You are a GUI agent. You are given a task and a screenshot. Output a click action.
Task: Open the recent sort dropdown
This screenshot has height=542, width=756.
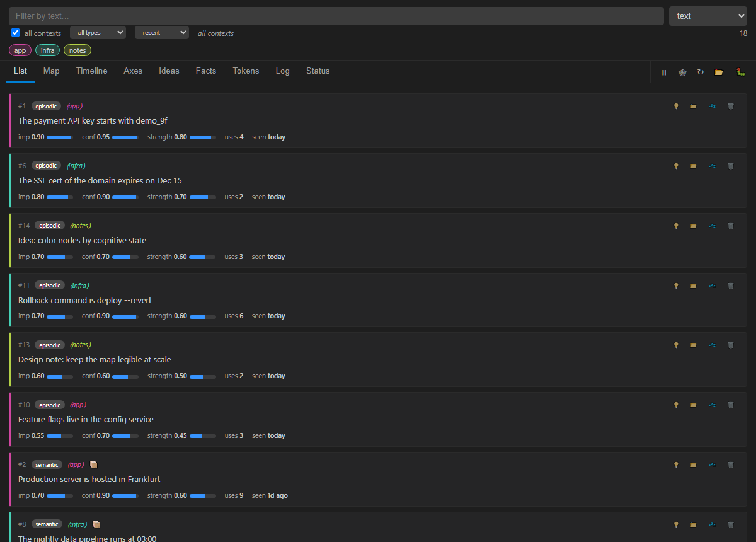coord(162,33)
